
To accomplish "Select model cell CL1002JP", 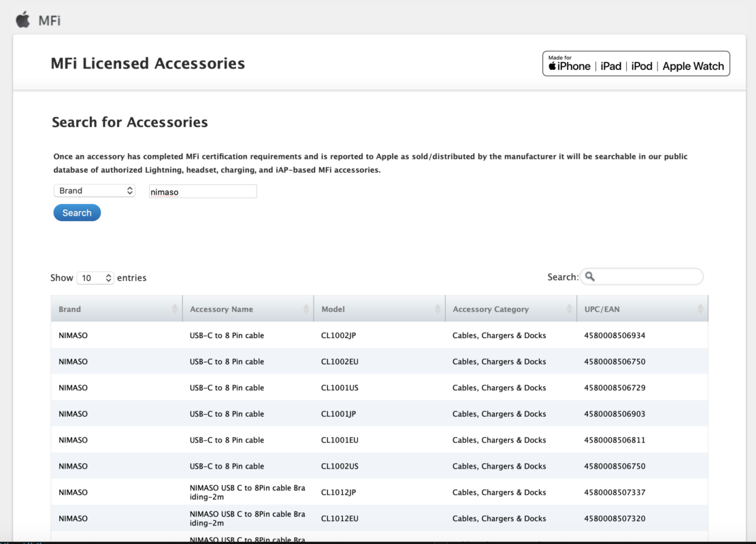I will pos(338,335).
